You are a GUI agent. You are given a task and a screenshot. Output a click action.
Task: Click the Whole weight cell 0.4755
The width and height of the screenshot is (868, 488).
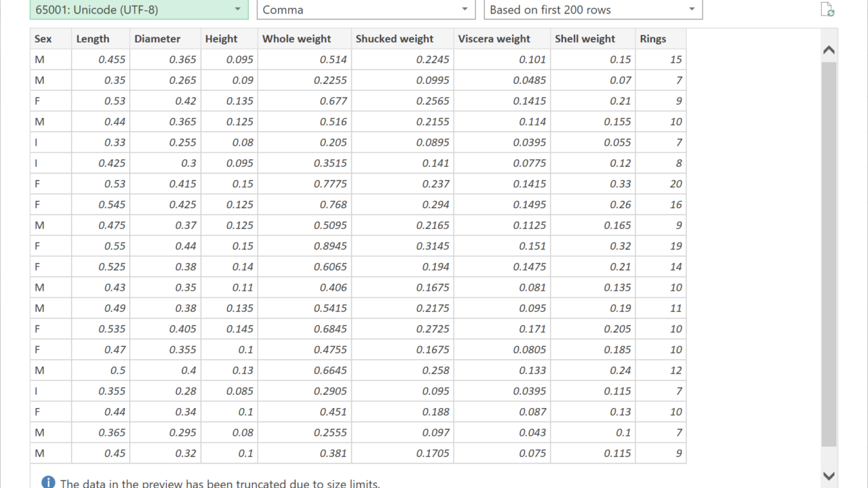304,350
